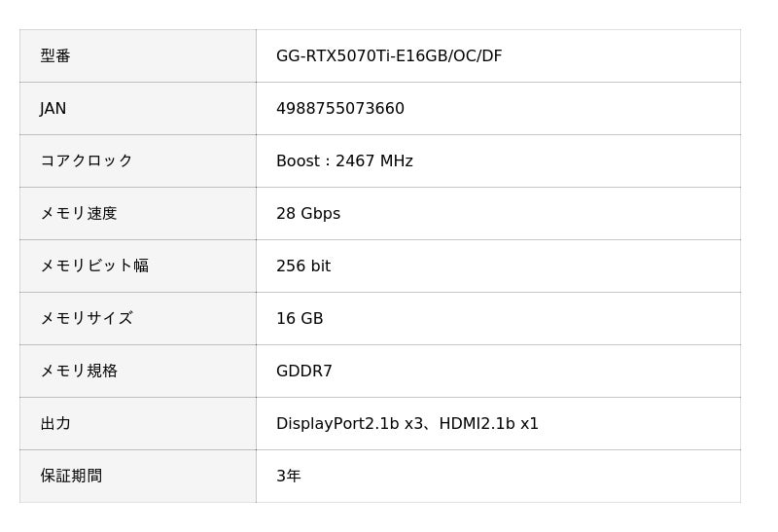The height and width of the screenshot is (532, 778).
Task: Click the メモリサイズ label
Action: pos(86,319)
